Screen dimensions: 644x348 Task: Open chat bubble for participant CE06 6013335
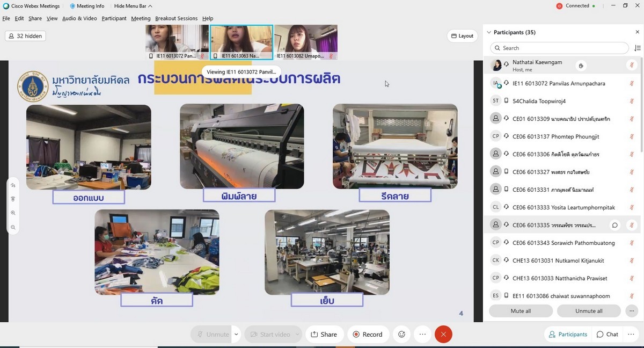tap(615, 225)
